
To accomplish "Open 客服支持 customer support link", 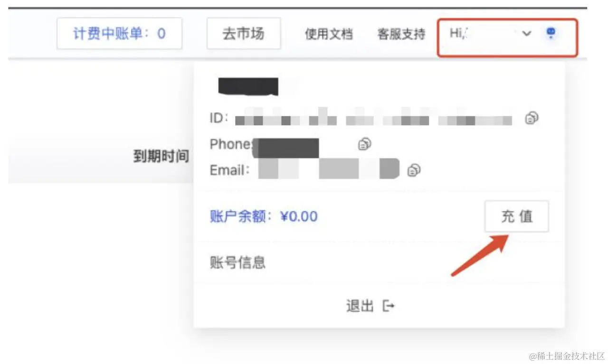I will click(401, 34).
